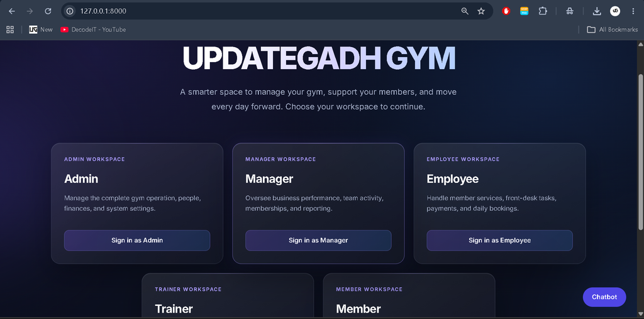The width and height of the screenshot is (644, 319).
Task: Click the Trainer card title
Action: pyautogui.click(x=174, y=309)
